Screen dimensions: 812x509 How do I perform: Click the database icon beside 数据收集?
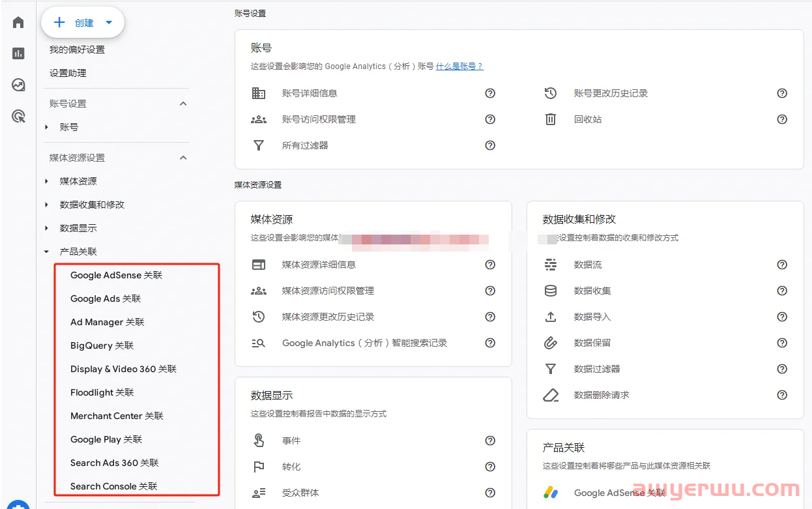551,291
